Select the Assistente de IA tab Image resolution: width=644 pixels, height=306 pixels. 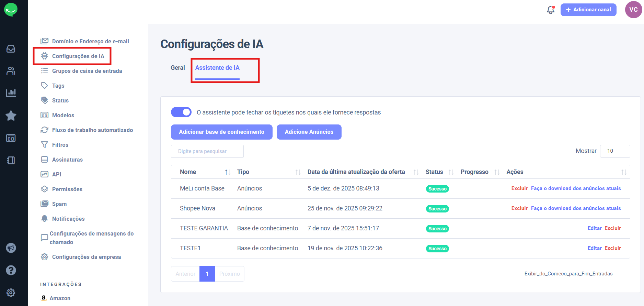217,68
